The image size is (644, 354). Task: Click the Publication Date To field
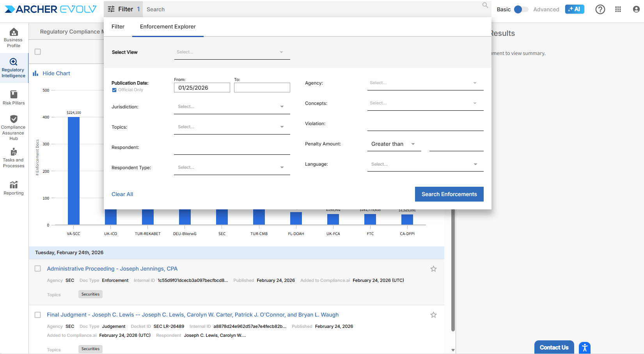(x=262, y=88)
